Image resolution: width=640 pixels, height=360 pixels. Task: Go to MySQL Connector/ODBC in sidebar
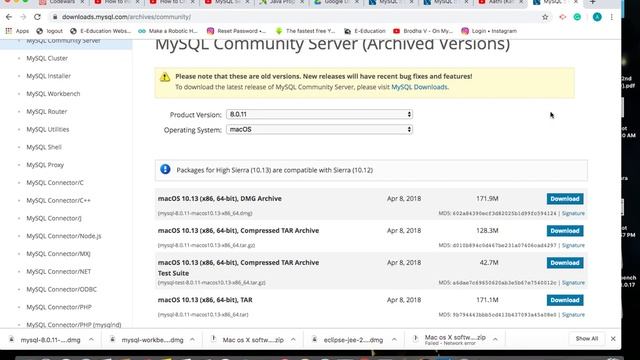click(62, 289)
